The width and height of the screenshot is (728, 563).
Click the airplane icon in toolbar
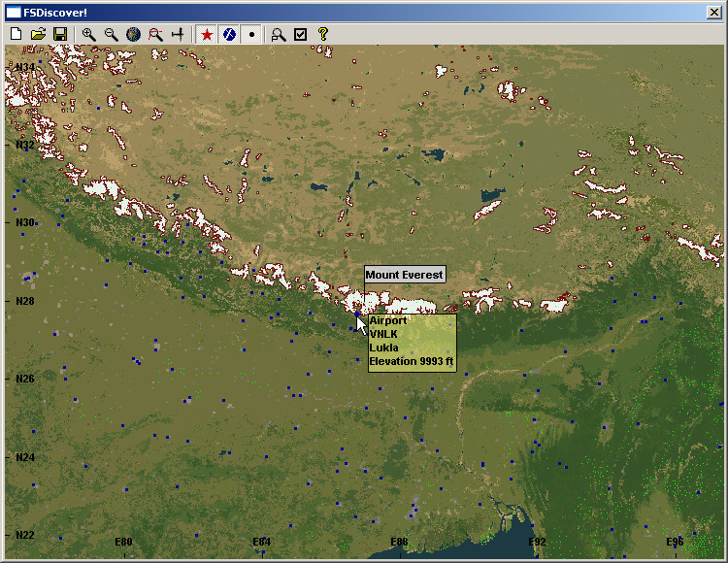pos(178,34)
